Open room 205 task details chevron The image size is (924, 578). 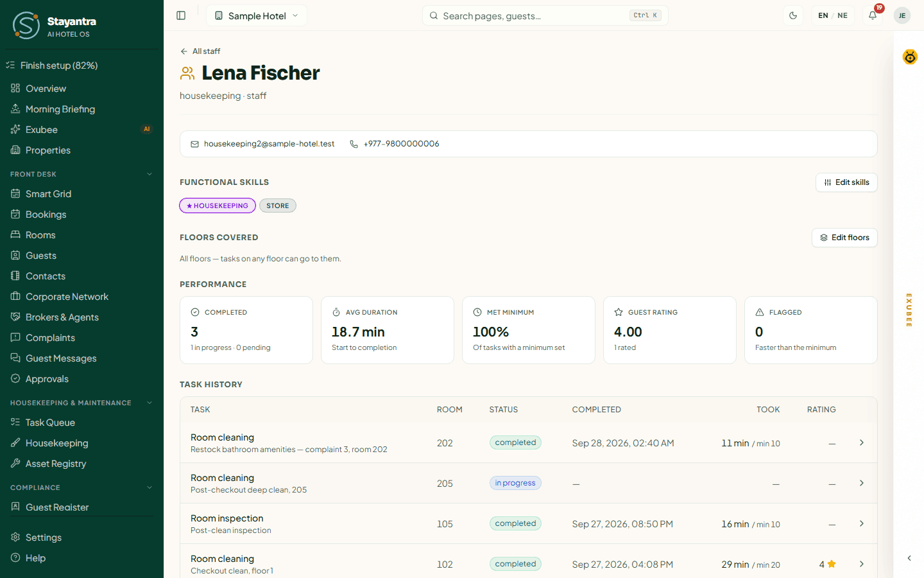pyautogui.click(x=862, y=483)
